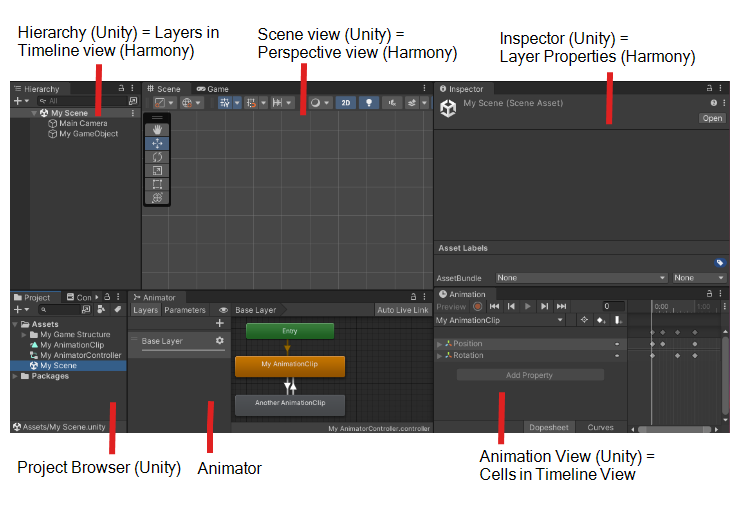
Task: Select the Move tool in Scene toolbar
Action: pos(157,143)
